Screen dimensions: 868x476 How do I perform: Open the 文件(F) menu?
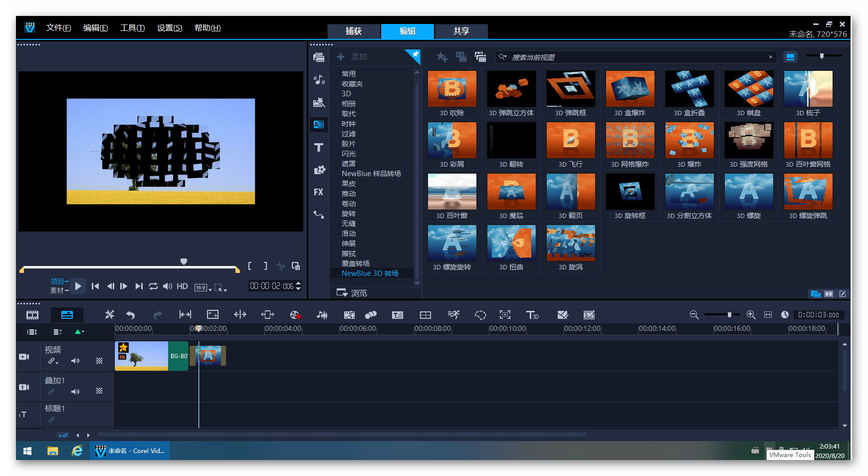58,28
